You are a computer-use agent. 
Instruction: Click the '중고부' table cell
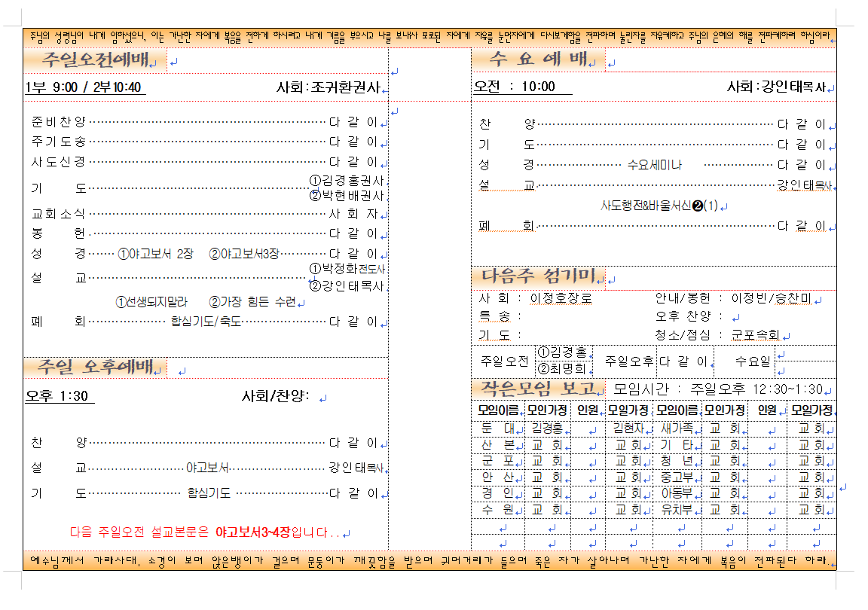click(x=677, y=477)
